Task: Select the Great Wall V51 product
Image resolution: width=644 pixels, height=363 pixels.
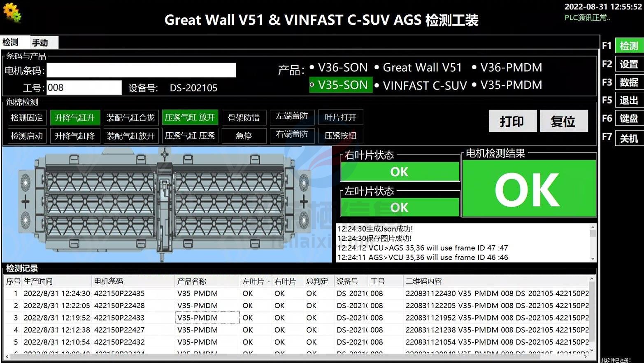Action: click(x=418, y=67)
